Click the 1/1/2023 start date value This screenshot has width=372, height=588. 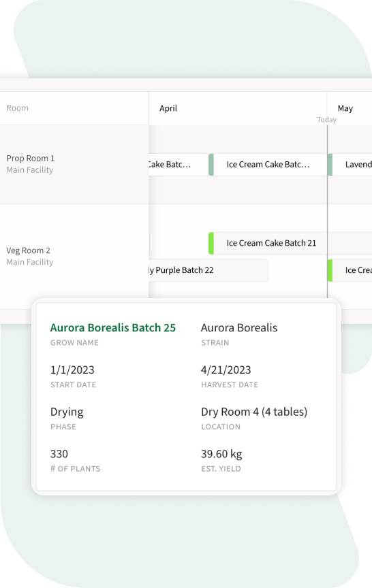tap(72, 370)
